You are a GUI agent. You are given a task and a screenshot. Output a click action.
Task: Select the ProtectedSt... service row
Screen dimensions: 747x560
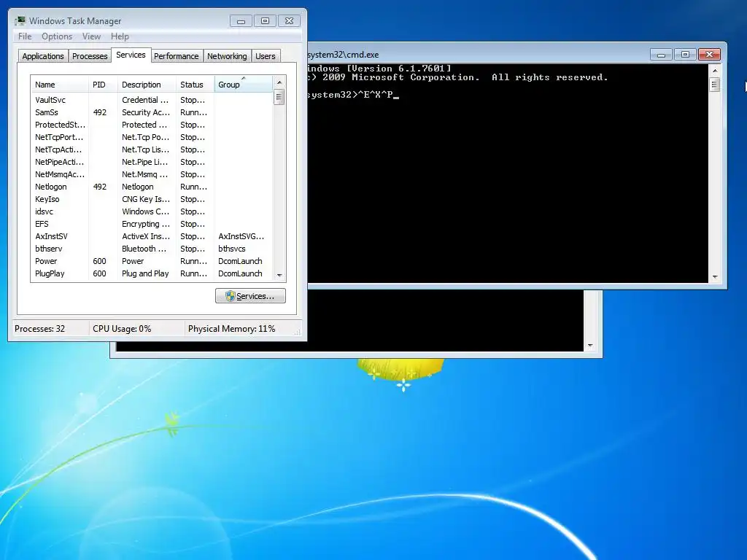[152, 125]
